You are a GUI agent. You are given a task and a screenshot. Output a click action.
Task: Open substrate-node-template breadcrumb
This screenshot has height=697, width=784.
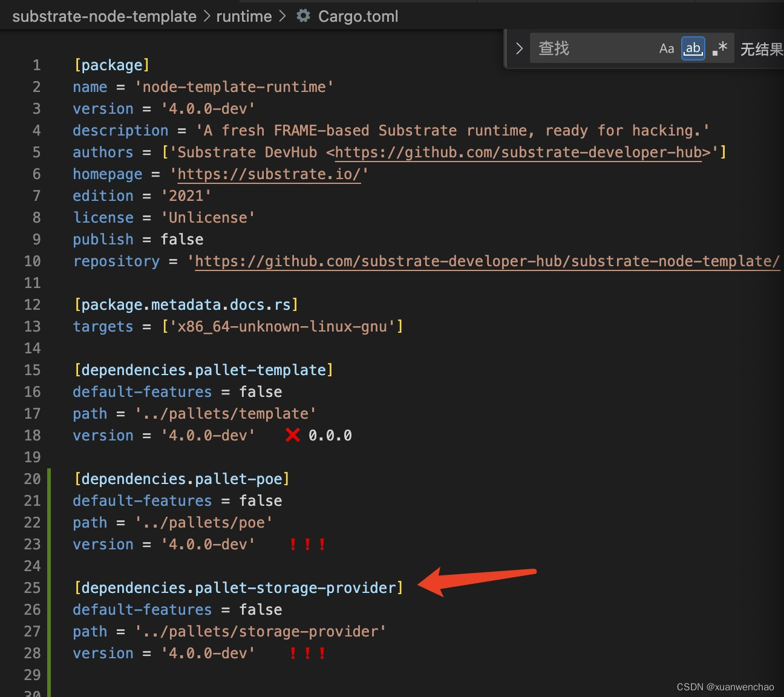[104, 16]
